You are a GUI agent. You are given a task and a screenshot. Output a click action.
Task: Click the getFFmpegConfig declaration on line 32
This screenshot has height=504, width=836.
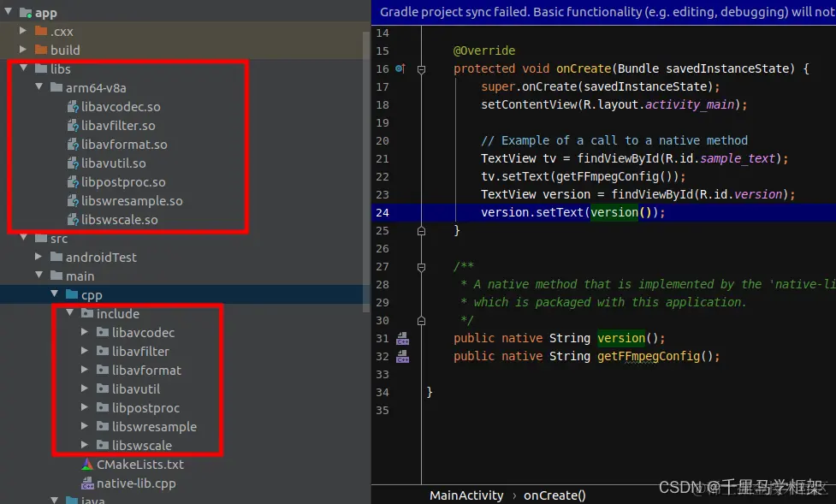point(649,356)
